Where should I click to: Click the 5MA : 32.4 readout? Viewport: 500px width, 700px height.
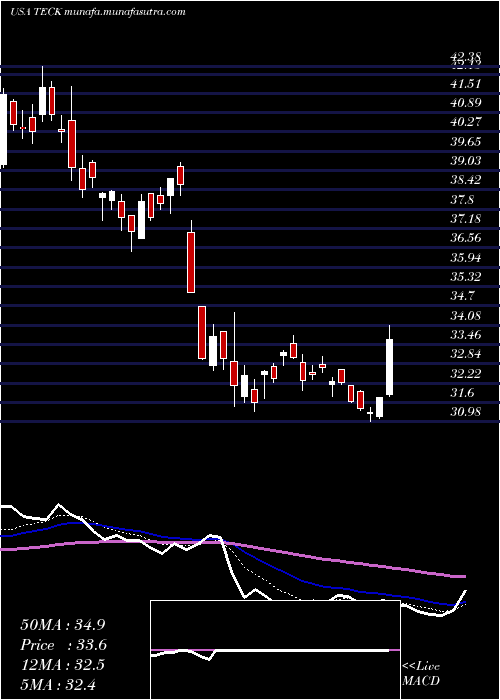[58, 684]
